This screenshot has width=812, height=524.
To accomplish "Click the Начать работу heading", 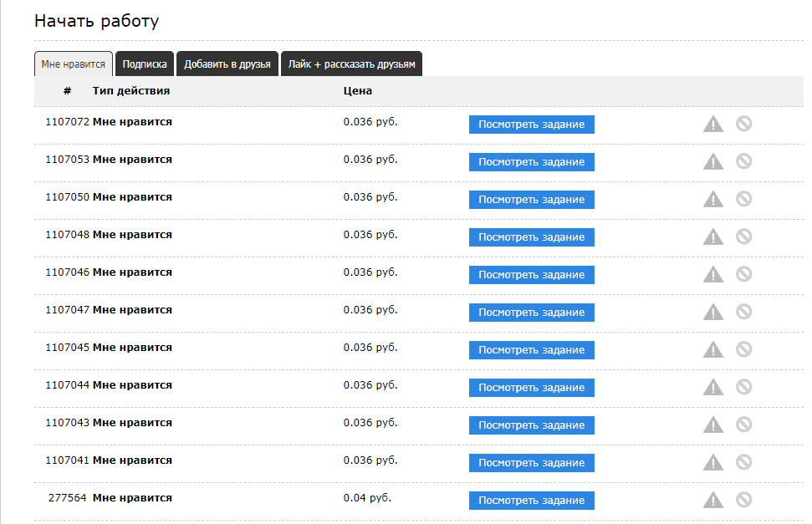I will (96, 21).
